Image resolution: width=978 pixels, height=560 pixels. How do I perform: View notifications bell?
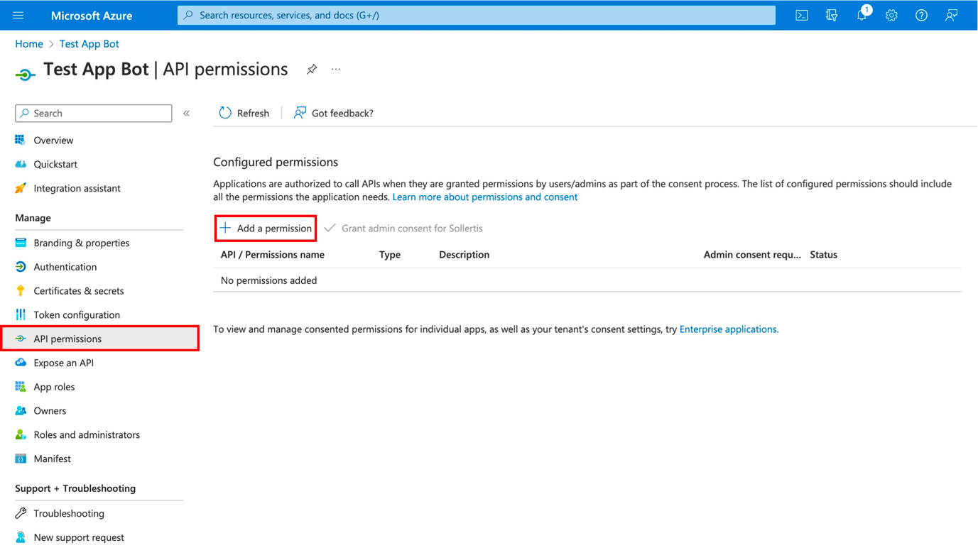coord(862,15)
